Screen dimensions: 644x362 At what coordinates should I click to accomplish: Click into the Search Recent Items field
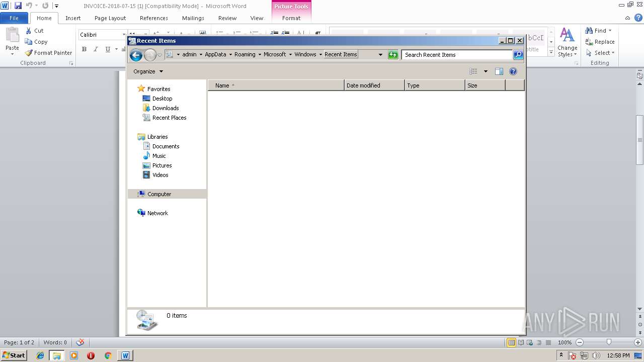click(x=457, y=55)
